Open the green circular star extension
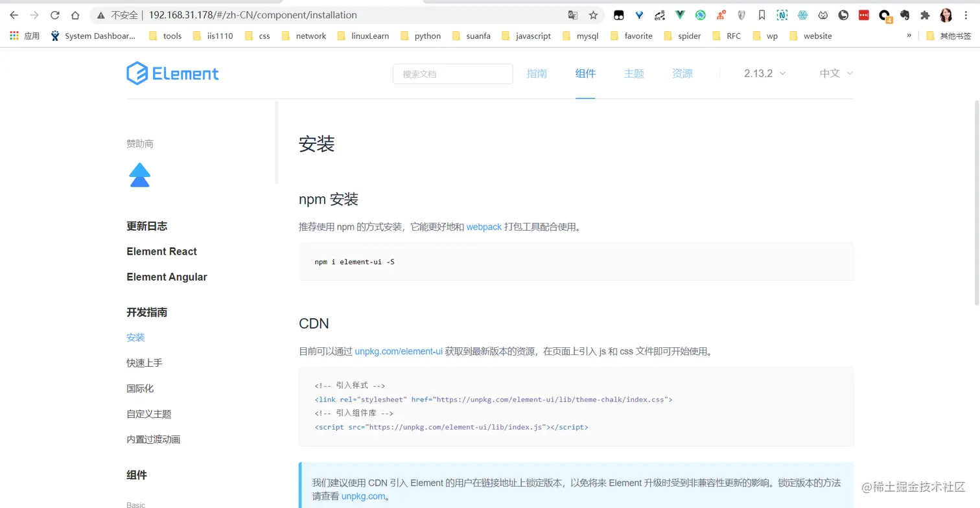Image resolution: width=980 pixels, height=508 pixels. [701, 15]
